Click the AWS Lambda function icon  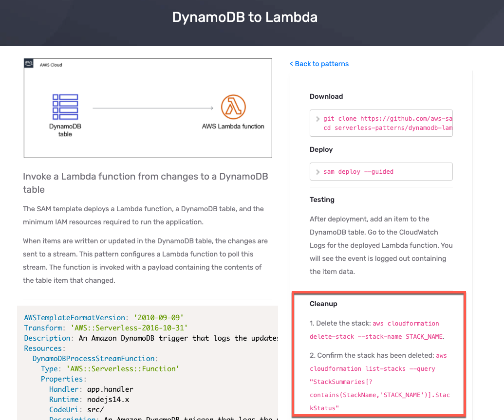click(x=233, y=107)
